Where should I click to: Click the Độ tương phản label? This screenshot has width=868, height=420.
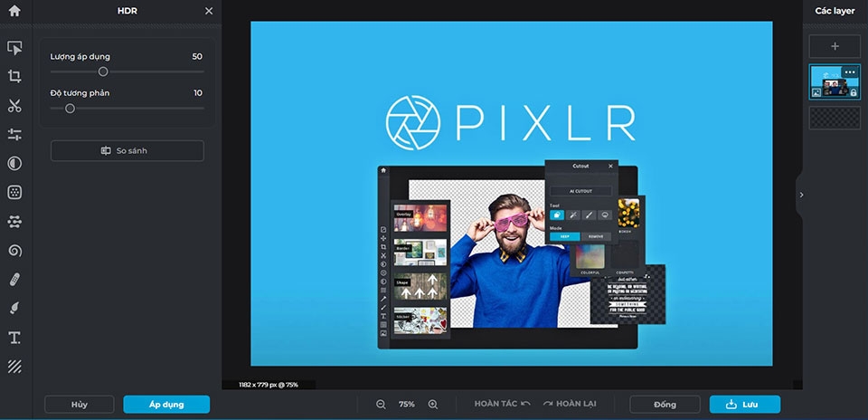pos(80,93)
